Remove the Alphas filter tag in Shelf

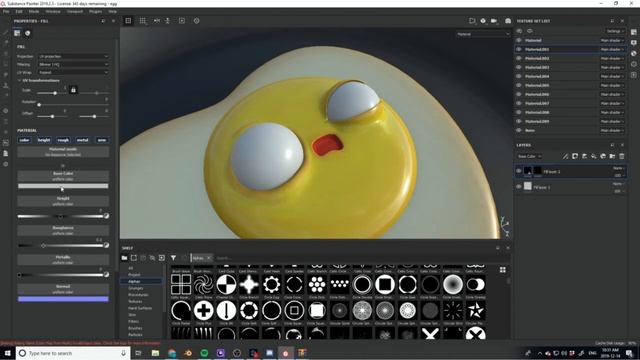pyautogui.click(x=209, y=258)
